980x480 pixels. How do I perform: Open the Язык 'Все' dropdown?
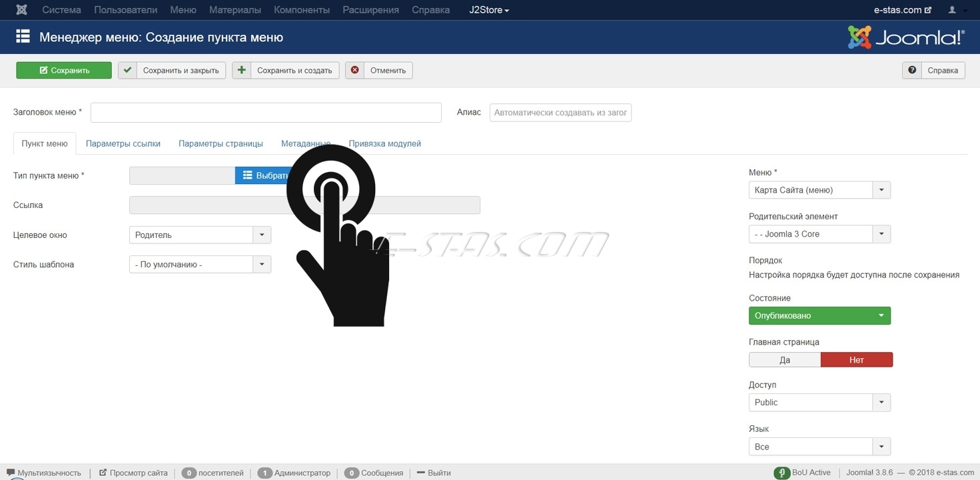[819, 447]
